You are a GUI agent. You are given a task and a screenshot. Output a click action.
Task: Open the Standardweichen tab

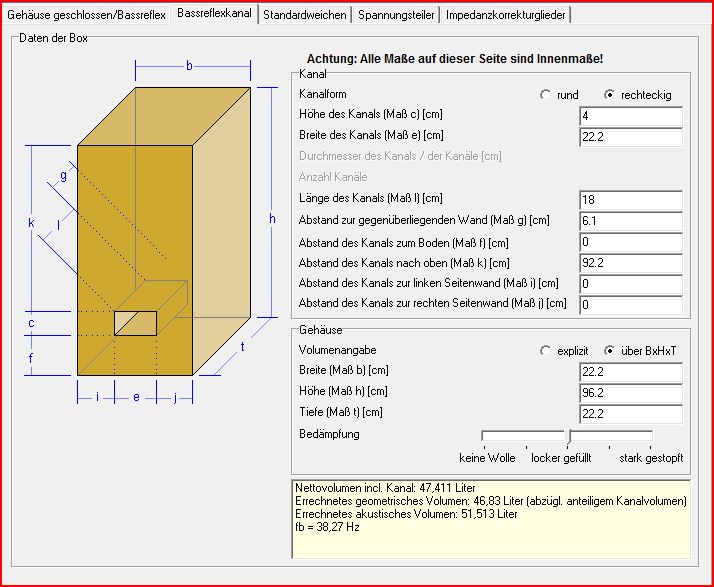pos(305,15)
